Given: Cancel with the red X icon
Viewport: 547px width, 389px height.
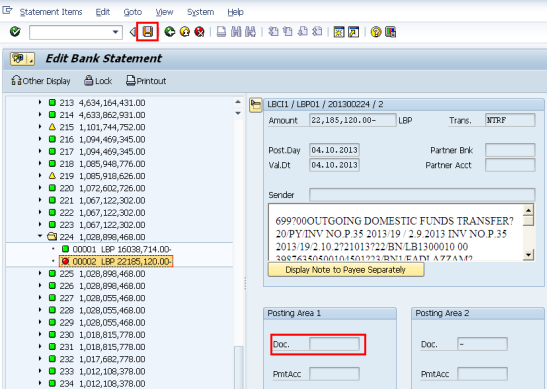Looking at the screenshot, I should coord(200,32).
